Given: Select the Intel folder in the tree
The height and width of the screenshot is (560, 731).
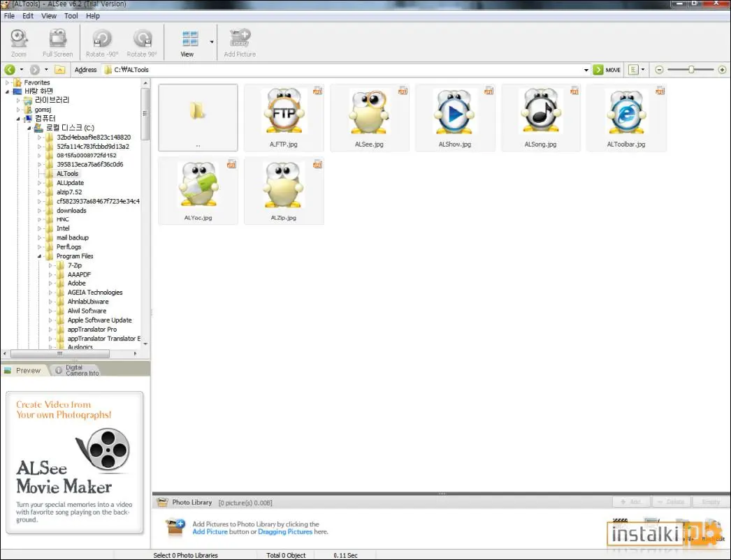Looking at the screenshot, I should 63,229.
